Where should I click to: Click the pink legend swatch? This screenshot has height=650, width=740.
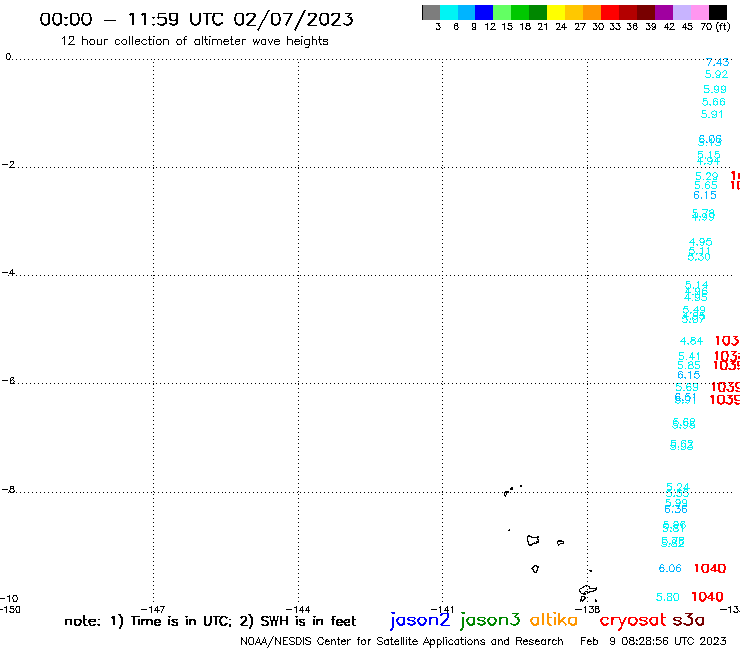[699, 12]
